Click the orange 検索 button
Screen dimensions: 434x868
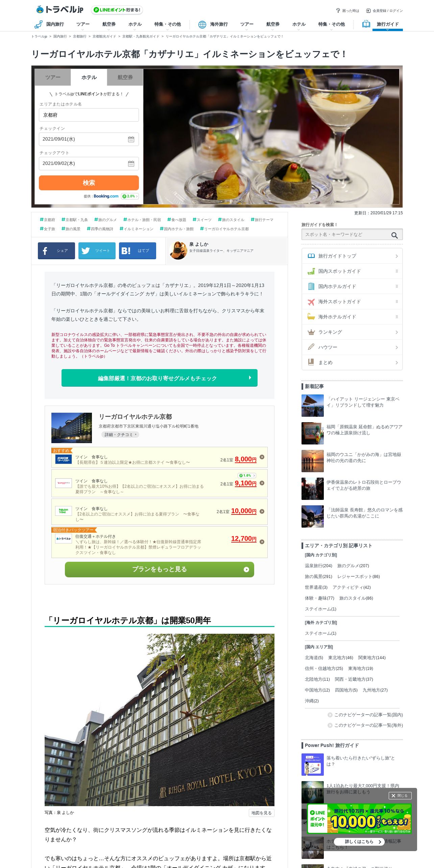pos(89,183)
